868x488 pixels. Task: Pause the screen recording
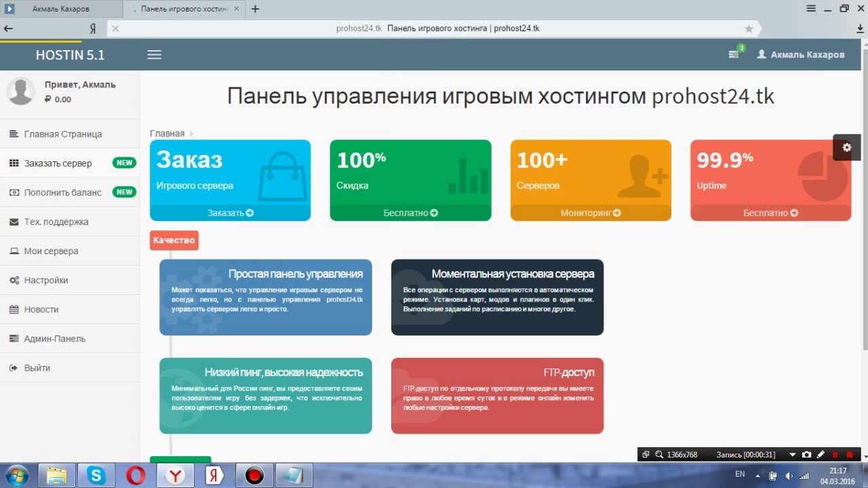[x=835, y=454]
